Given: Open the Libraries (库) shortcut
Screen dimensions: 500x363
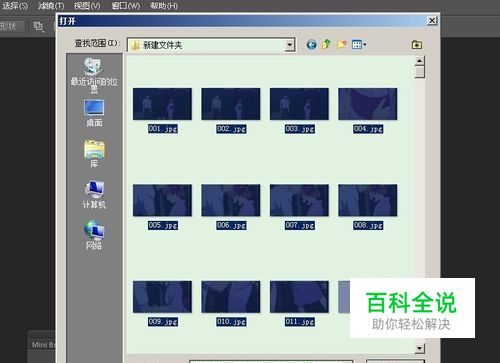Looking at the screenshot, I should pyautogui.click(x=94, y=154).
